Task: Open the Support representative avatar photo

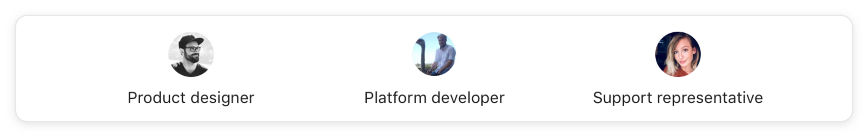Action: pos(677,54)
